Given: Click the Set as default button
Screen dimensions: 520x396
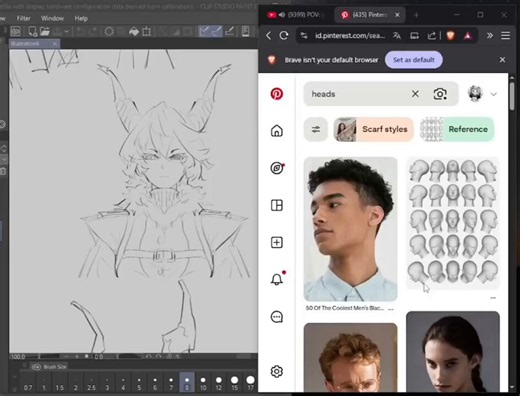Looking at the screenshot, I should click(414, 60).
